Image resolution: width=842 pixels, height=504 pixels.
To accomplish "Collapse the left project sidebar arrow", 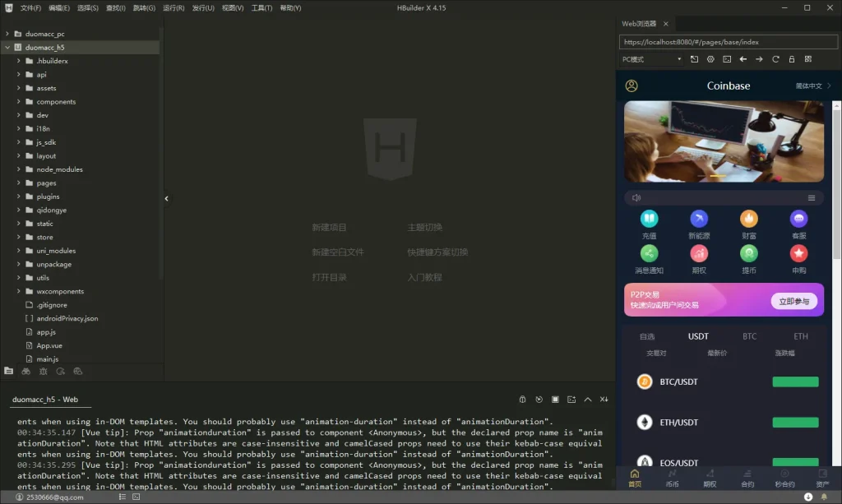I will (x=166, y=198).
